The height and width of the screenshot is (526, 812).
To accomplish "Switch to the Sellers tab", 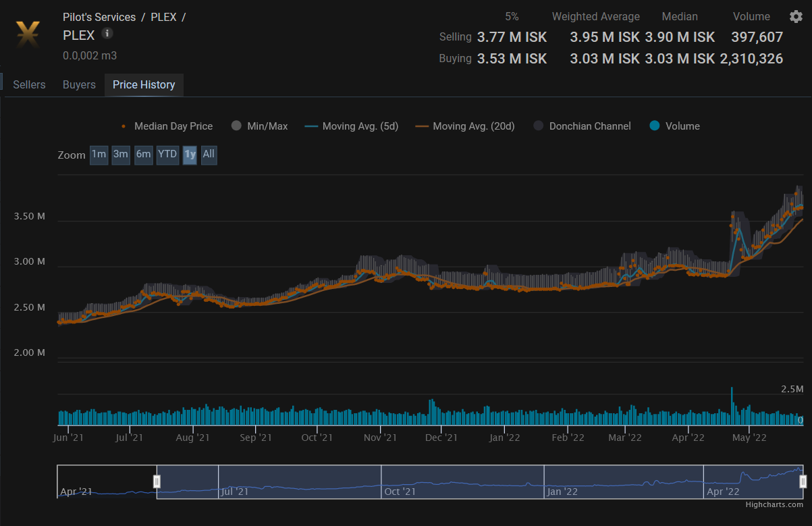I will click(29, 85).
